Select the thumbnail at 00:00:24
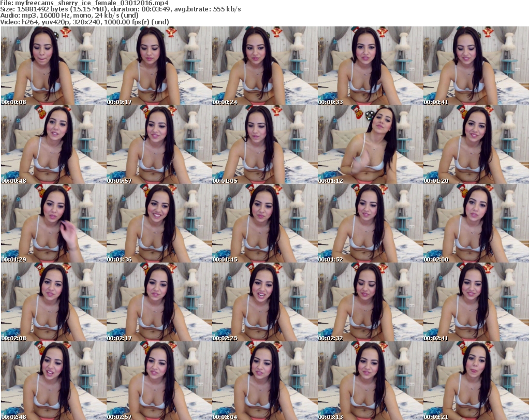The image size is (530, 420). coord(264,66)
